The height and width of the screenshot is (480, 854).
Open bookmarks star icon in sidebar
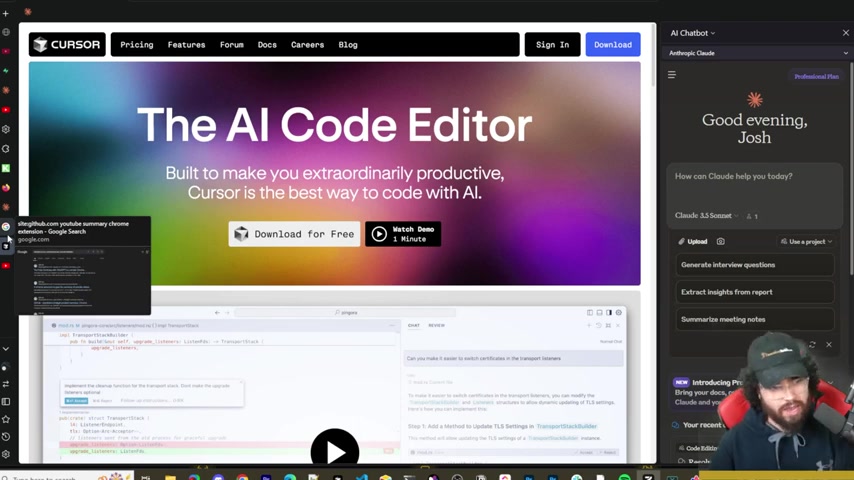tap(6, 419)
